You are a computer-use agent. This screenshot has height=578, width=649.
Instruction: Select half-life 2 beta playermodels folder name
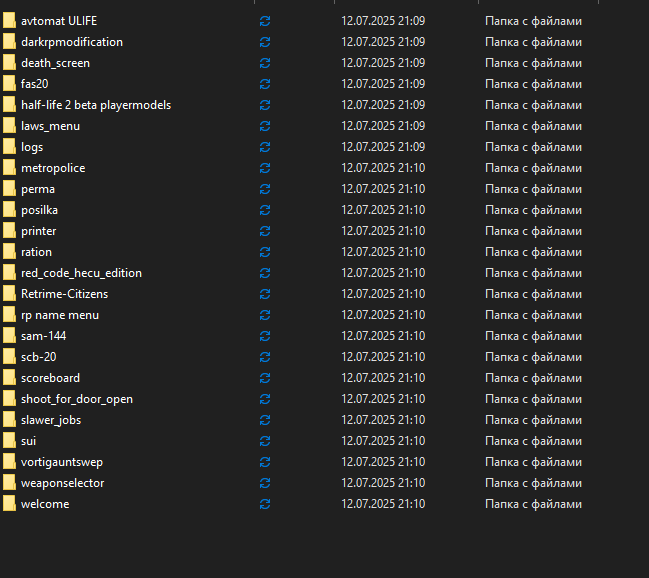pyautogui.click(x=96, y=105)
